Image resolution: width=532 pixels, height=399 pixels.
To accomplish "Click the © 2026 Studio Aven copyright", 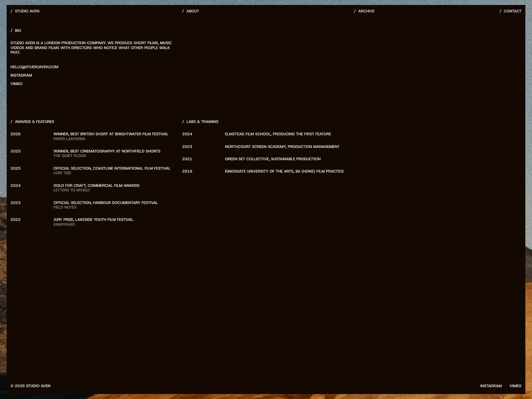I will [x=31, y=386].
